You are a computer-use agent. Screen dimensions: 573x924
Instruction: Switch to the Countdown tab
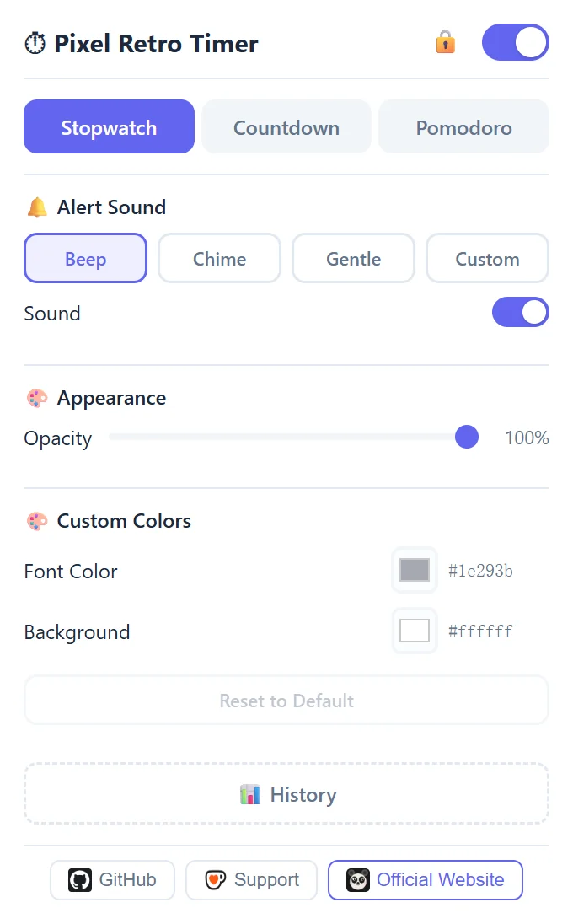[286, 127]
